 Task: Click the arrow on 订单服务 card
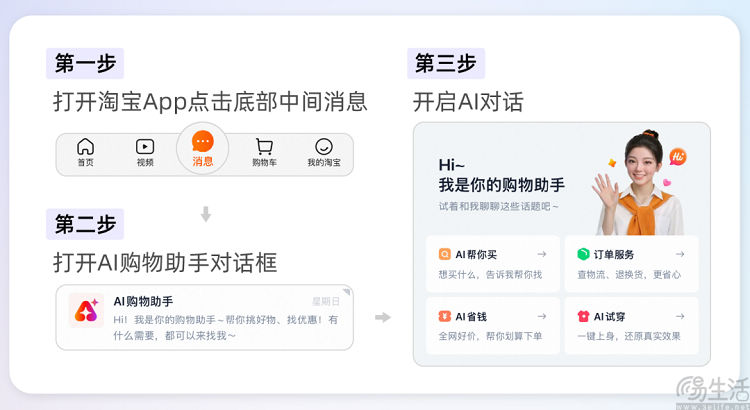click(x=680, y=254)
